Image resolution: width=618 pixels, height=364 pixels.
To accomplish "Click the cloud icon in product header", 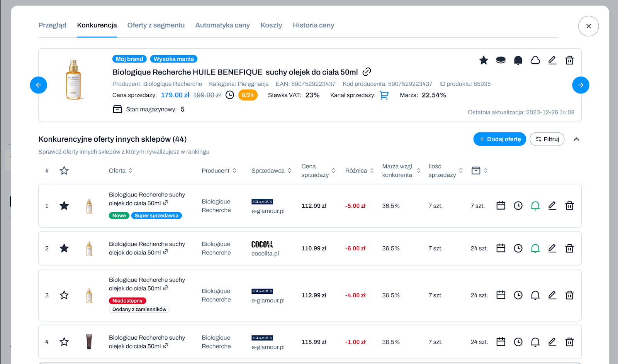I will click(535, 60).
